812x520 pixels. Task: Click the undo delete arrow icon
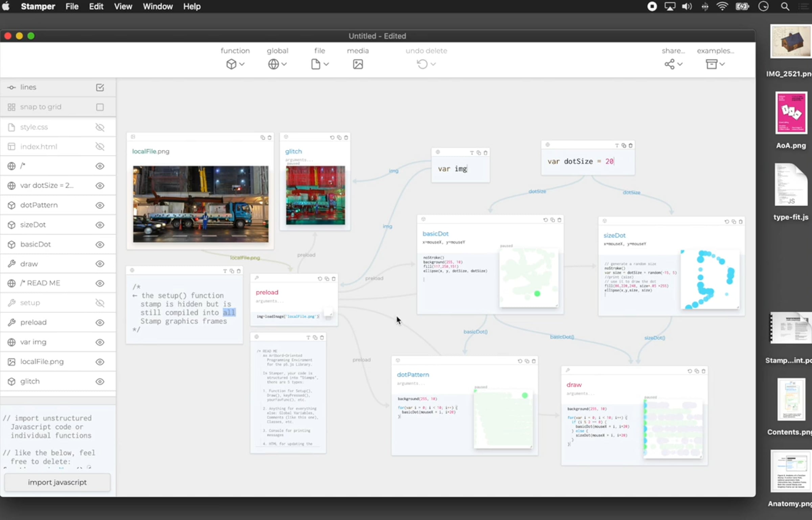click(x=422, y=64)
